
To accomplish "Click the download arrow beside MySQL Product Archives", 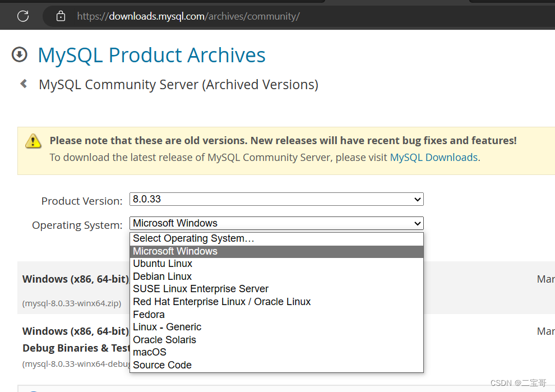I will [19, 54].
